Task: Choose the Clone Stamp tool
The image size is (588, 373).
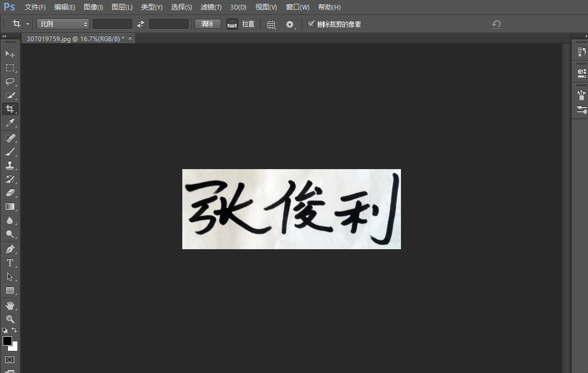Action: 10,165
